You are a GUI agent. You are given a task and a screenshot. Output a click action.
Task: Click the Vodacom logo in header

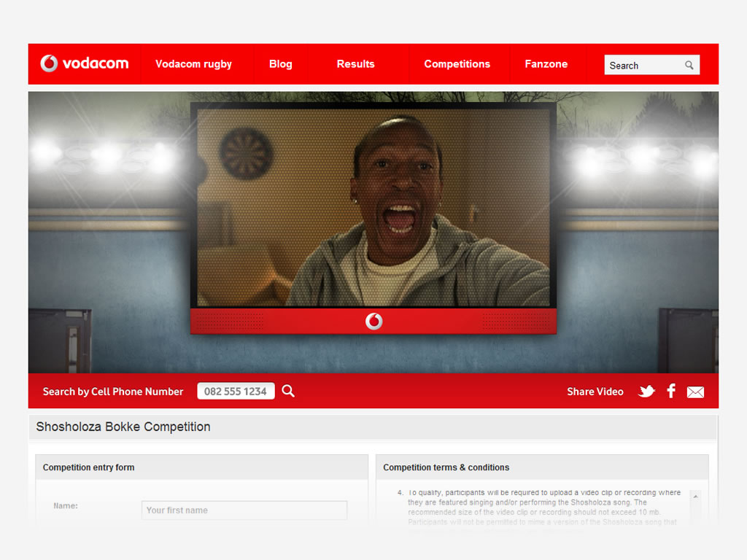[85, 64]
